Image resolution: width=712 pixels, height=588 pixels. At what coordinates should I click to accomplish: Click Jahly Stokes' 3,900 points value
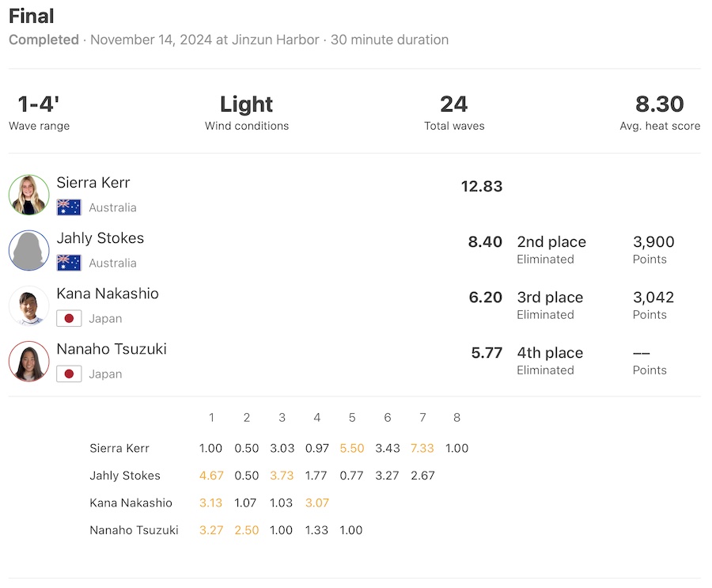point(653,242)
